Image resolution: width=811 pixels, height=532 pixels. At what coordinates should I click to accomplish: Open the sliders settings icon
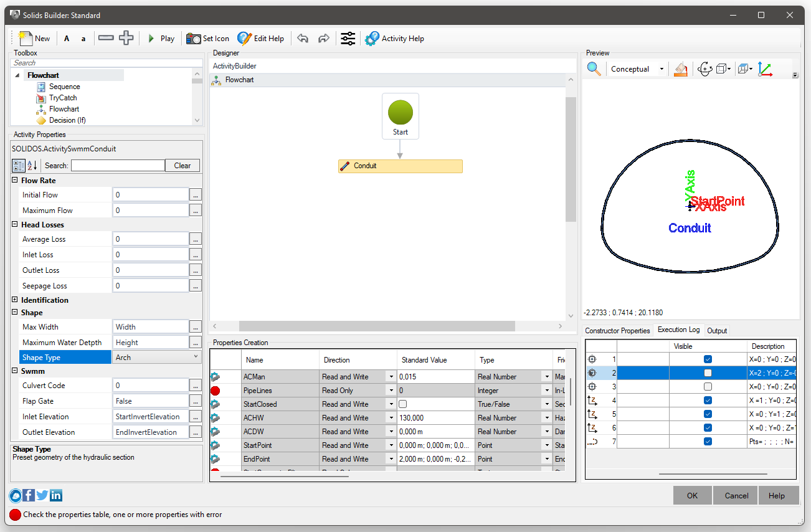348,39
